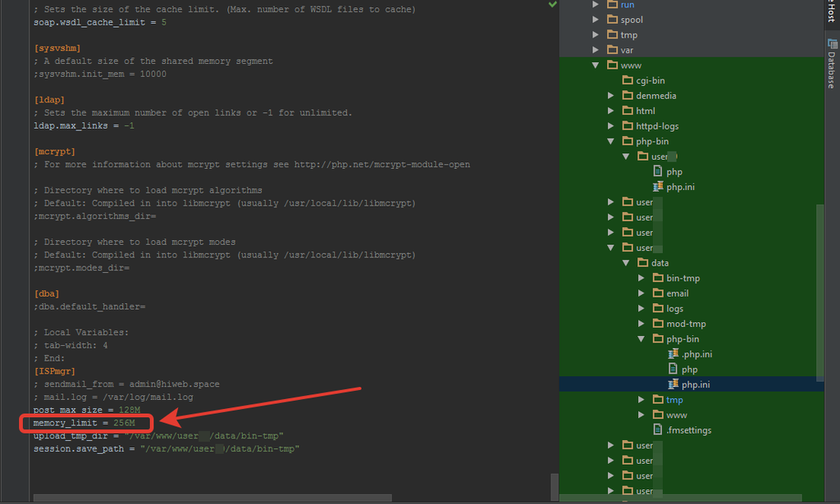Screen dimensions: 840x504
Task: Click the [ISPmgr] section header
Action: tap(54, 370)
